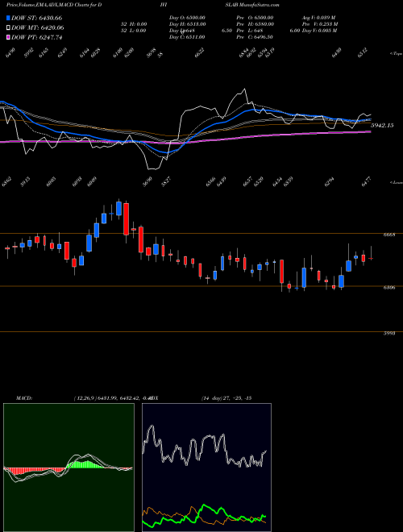The height and width of the screenshot is (532, 403).
Task: Select the 'Pre C: 6496.50' value
Action: point(255,37)
